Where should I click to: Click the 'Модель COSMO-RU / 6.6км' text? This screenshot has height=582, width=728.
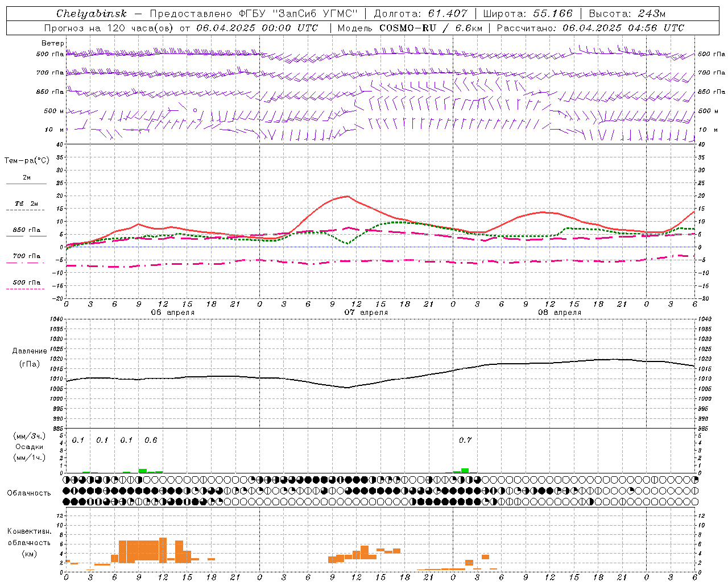409,28
